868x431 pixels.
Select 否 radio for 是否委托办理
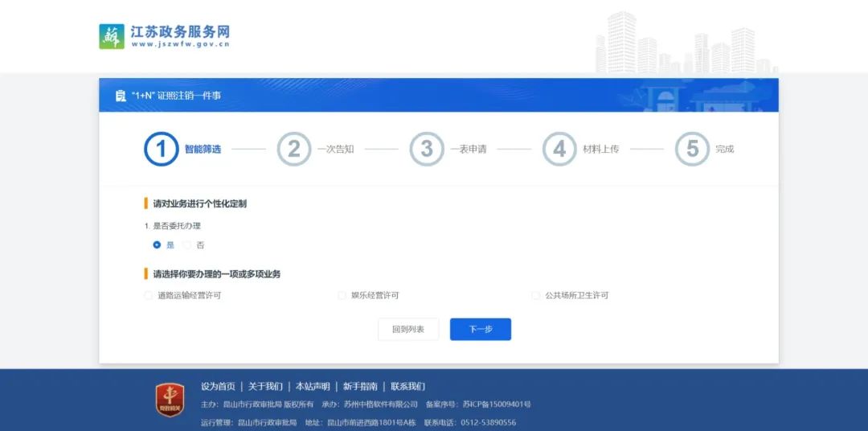coord(187,244)
